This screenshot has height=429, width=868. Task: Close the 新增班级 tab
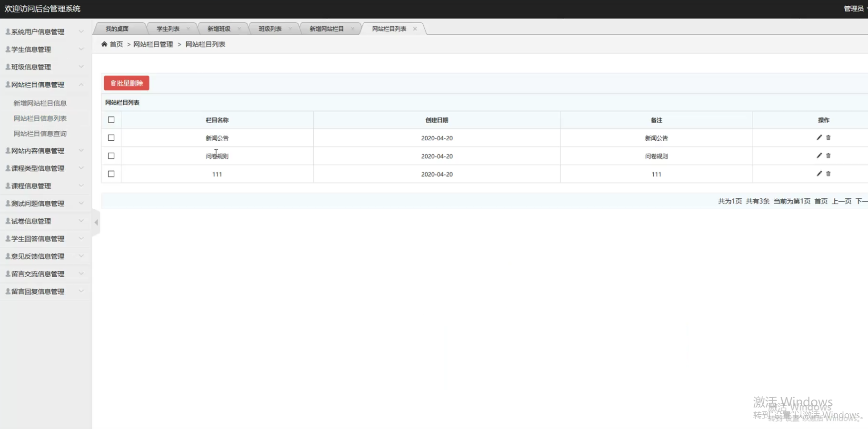(239, 29)
